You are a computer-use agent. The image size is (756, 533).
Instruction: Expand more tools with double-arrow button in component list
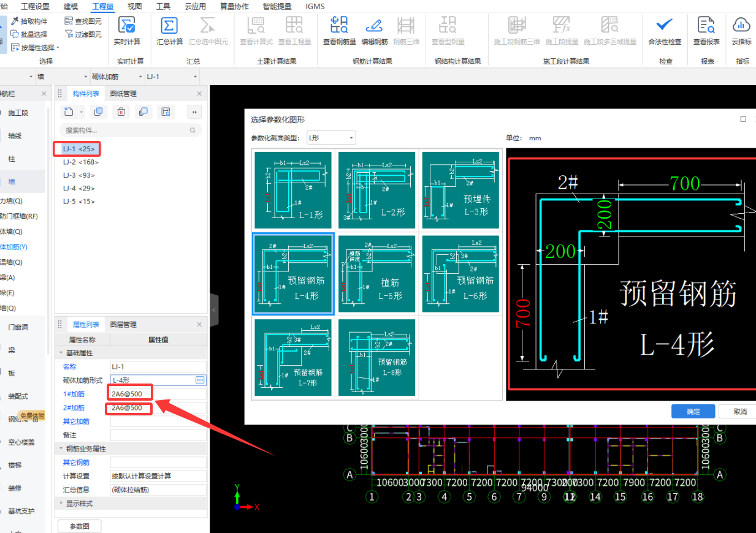[x=194, y=112]
